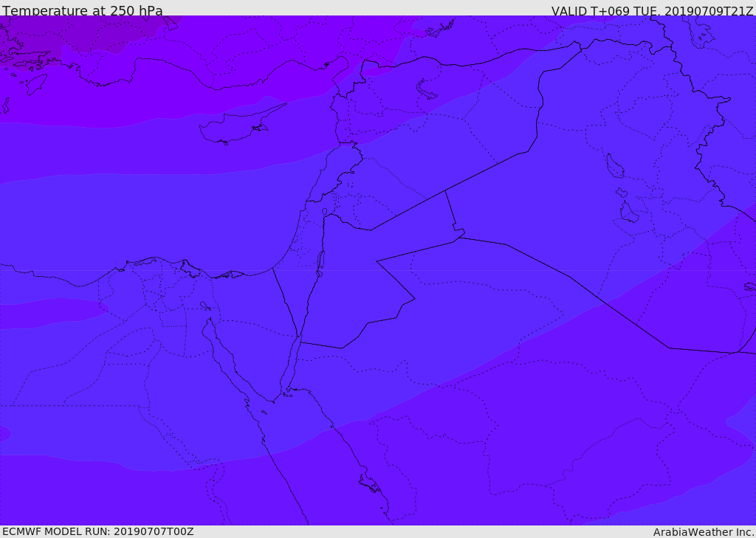
Task: Click the 'VALID T+069 TUE. 20190709T21Z' label
Action: click(653, 11)
